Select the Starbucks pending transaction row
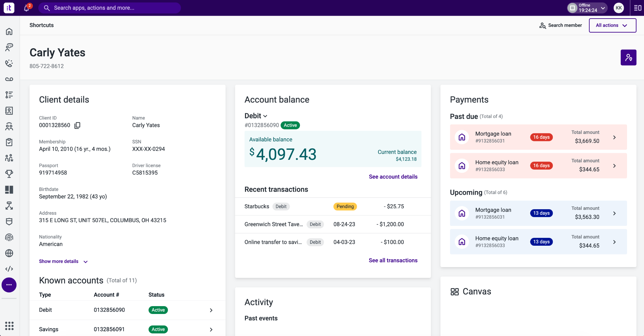 click(x=333, y=207)
